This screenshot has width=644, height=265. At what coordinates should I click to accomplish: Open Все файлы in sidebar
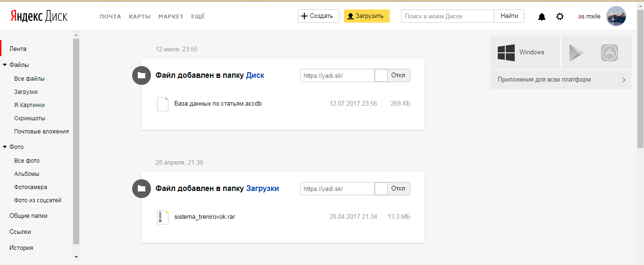pyautogui.click(x=29, y=79)
